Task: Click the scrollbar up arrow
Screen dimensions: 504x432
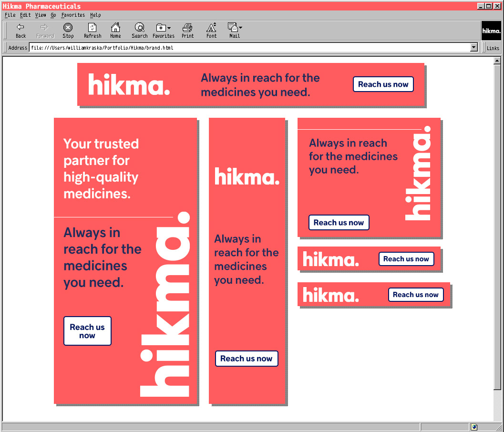Action: (497, 61)
